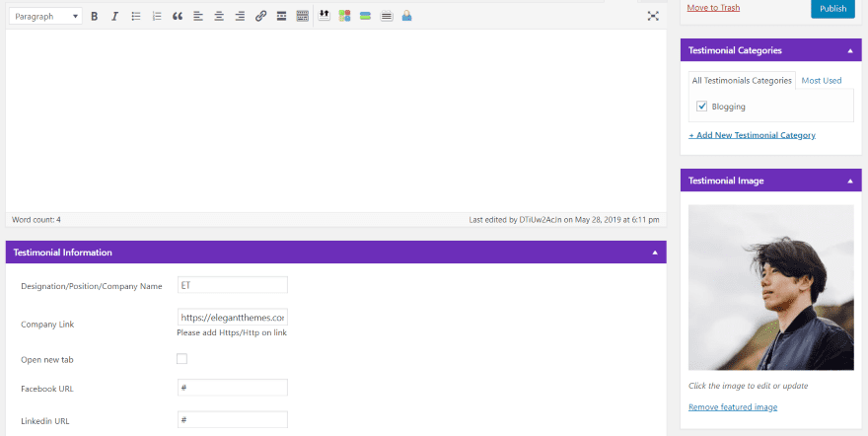Insert or edit link icon

click(x=260, y=17)
